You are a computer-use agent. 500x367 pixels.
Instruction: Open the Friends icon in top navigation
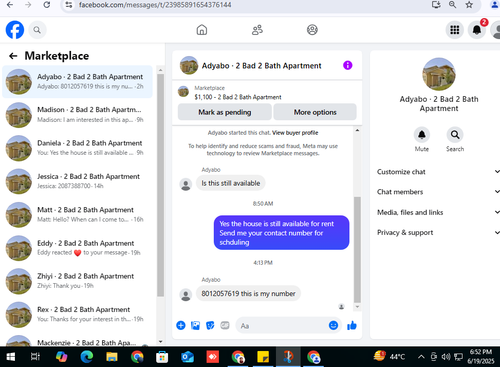[257, 30]
